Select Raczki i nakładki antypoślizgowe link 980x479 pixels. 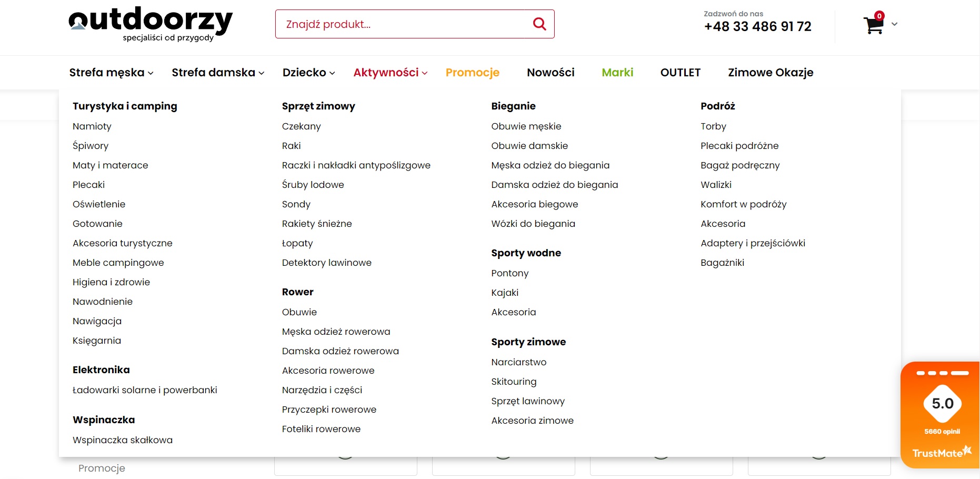(x=356, y=165)
